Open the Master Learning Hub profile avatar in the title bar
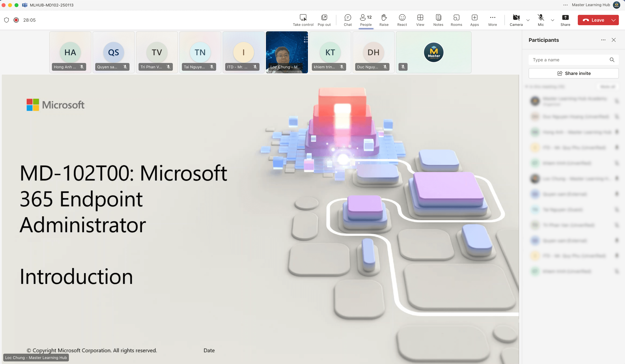This screenshot has width=625, height=364. pos(616,5)
